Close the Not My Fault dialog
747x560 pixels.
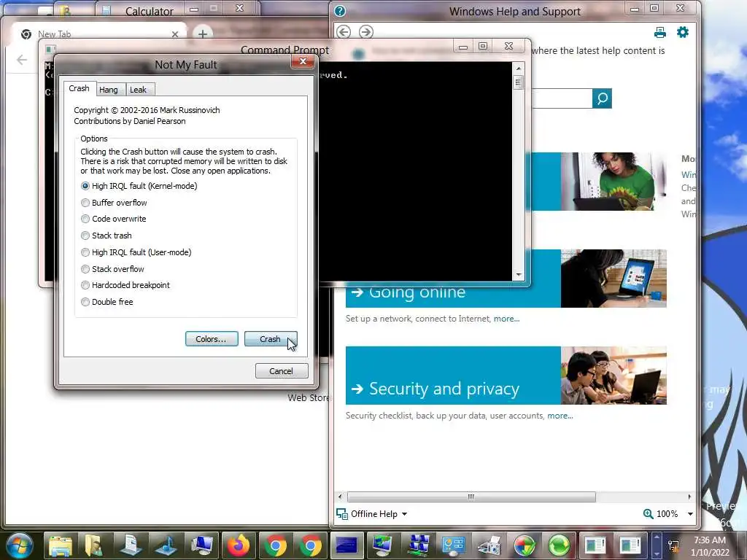point(303,61)
